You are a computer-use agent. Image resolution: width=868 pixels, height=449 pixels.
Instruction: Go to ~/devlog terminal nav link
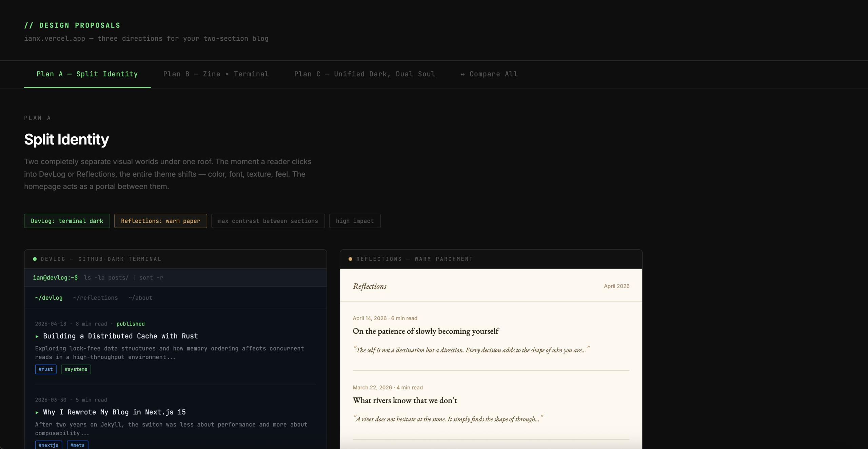tap(49, 298)
